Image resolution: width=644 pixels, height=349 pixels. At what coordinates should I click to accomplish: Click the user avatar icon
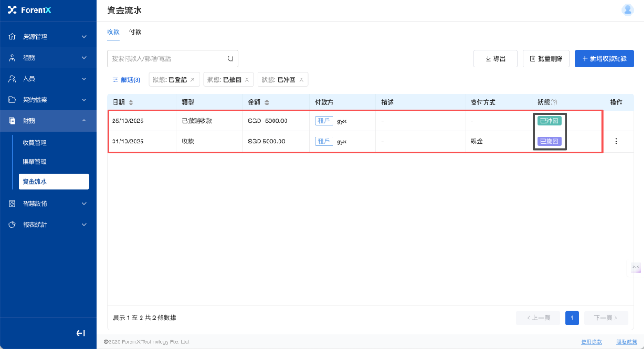pos(627,10)
